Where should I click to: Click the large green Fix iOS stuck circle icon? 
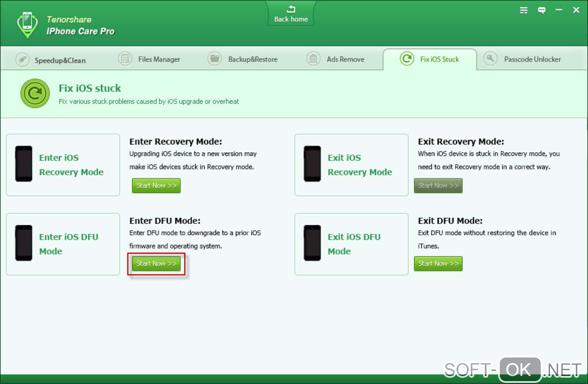tap(35, 93)
